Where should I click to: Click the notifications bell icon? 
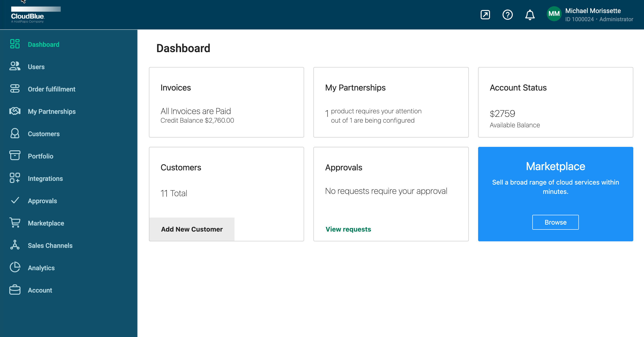pos(530,15)
